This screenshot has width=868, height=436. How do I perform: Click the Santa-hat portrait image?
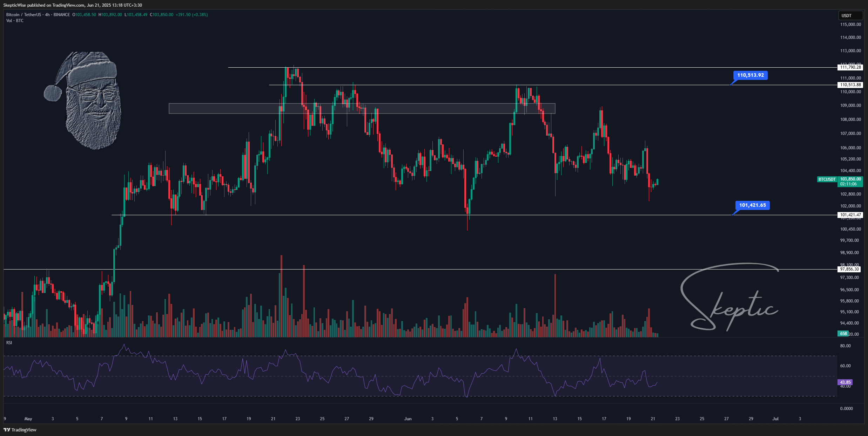coord(83,101)
